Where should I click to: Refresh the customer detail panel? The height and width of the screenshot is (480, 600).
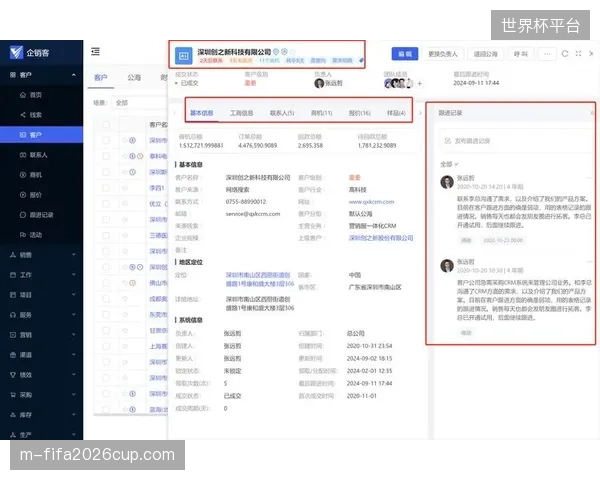(565, 54)
